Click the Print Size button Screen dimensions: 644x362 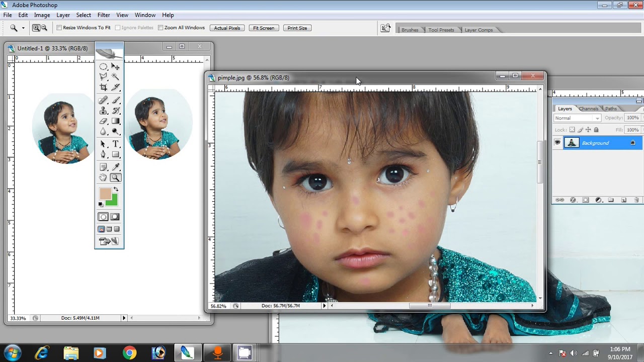(297, 28)
